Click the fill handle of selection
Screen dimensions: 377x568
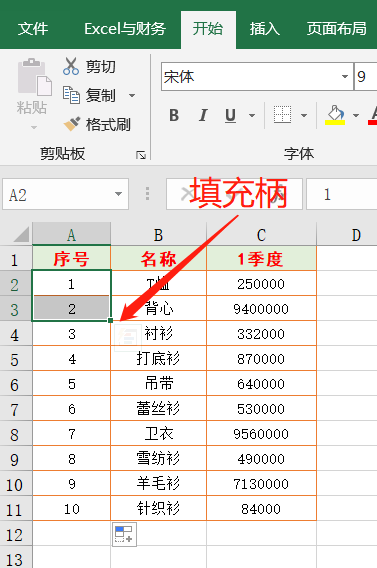tap(110, 320)
